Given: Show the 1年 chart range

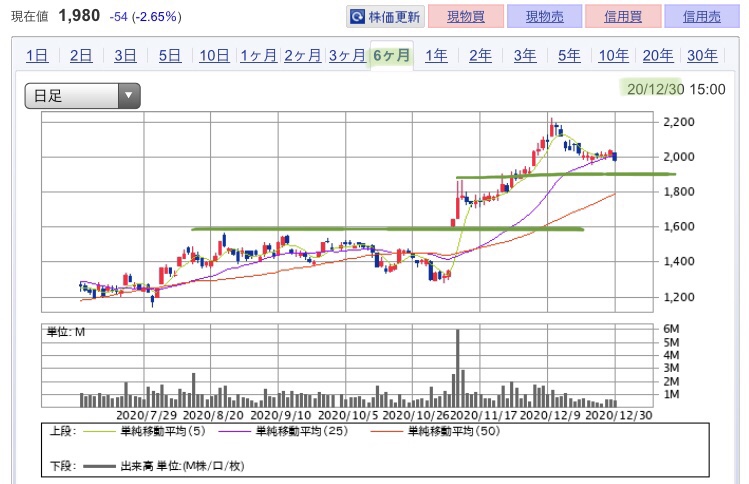Looking at the screenshot, I should click(x=436, y=56).
